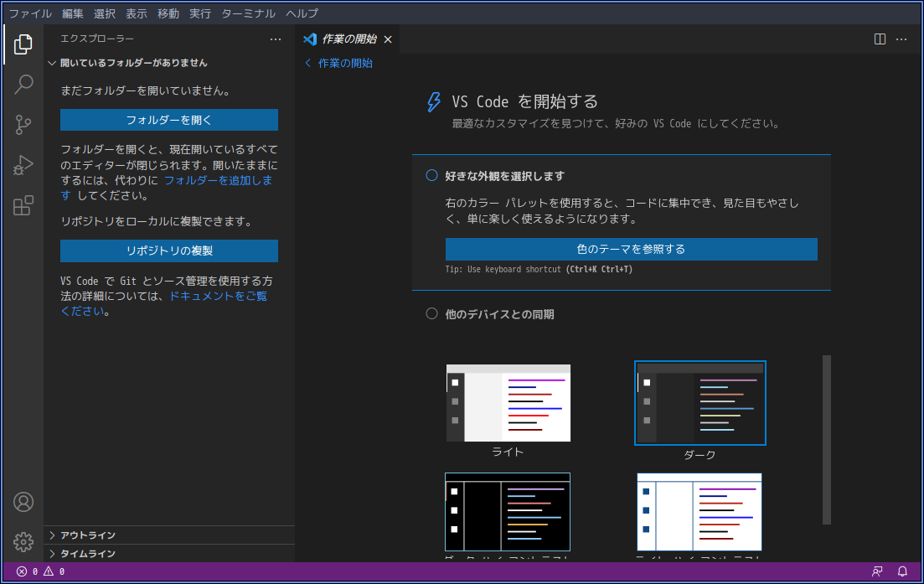Click the Tip keyboard shortcut text

coord(539,269)
